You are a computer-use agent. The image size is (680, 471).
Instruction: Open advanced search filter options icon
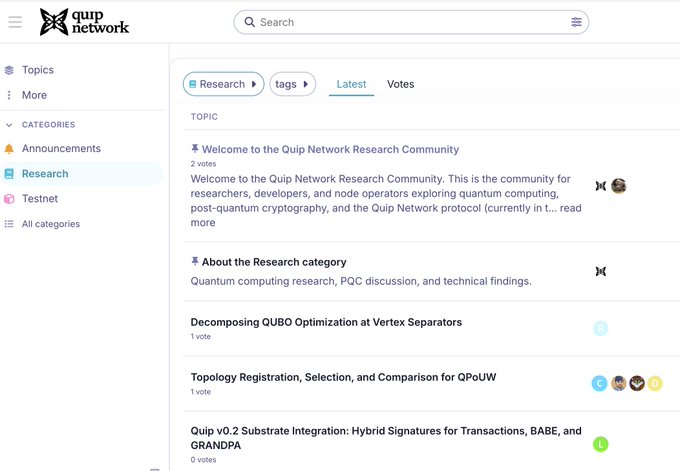click(x=576, y=22)
